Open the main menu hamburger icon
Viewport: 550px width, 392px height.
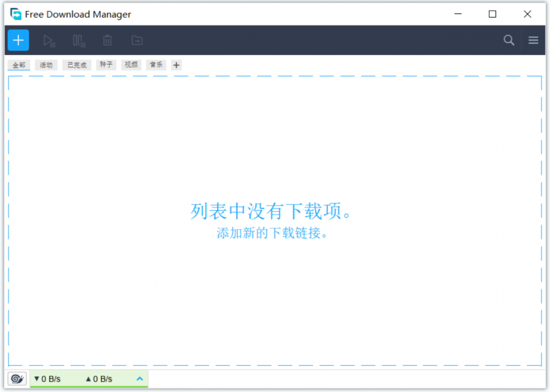point(533,40)
